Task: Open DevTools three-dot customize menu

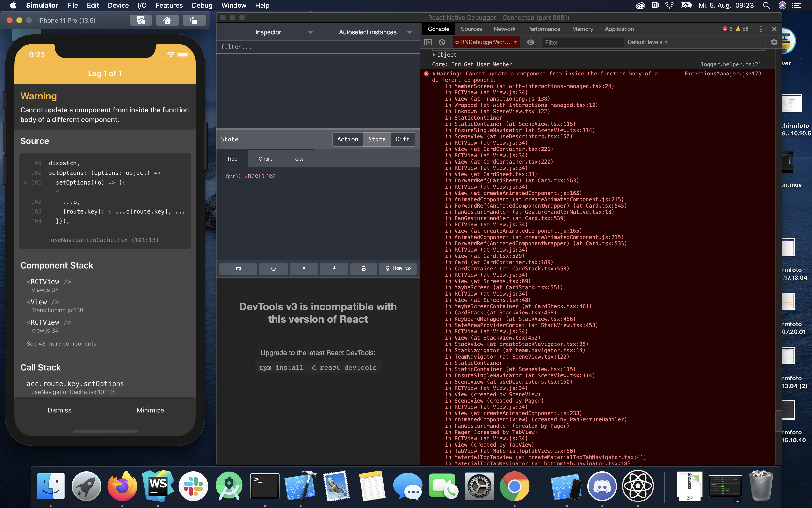Action: point(761,29)
